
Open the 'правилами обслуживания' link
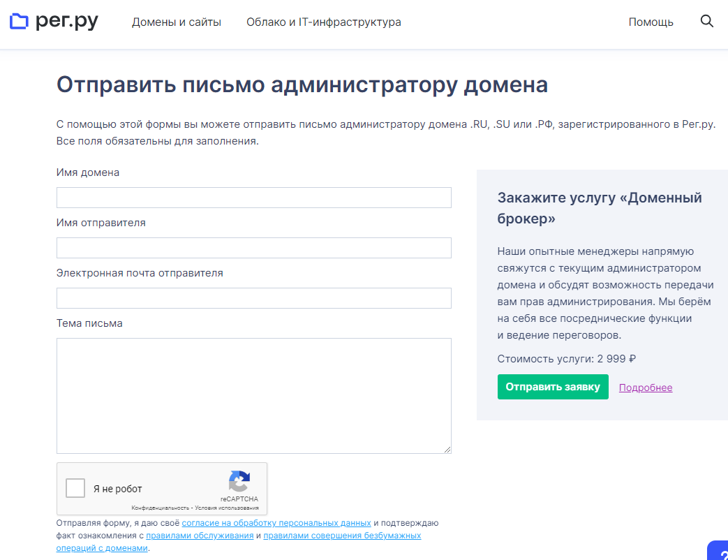click(x=200, y=536)
